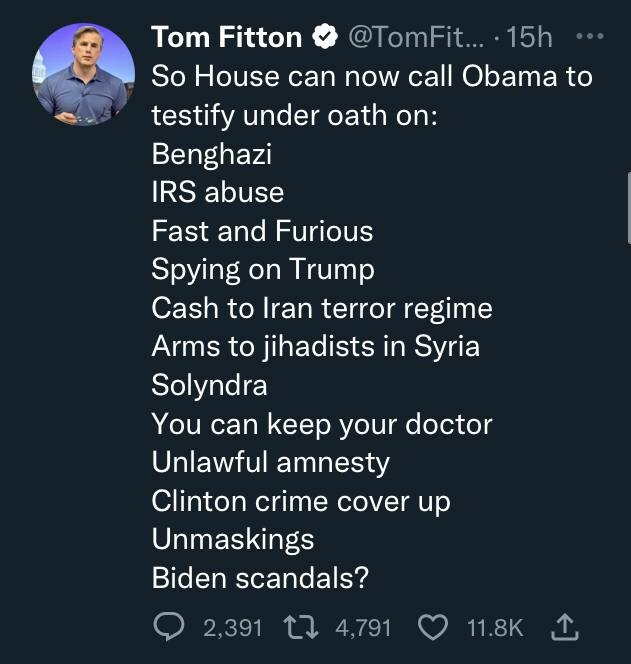Viewport: 631px width, 664px height.
Task: Click the 4,791 retweets count
Action: click(364, 628)
